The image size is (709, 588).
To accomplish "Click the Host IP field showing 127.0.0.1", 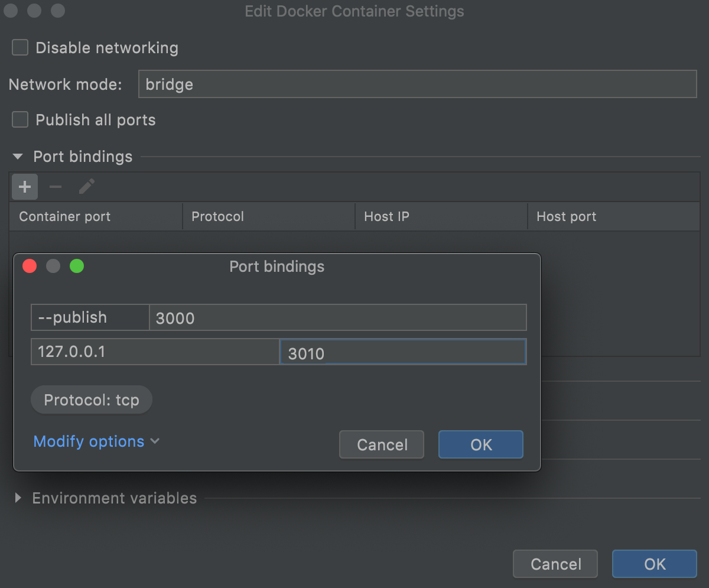I will click(154, 351).
